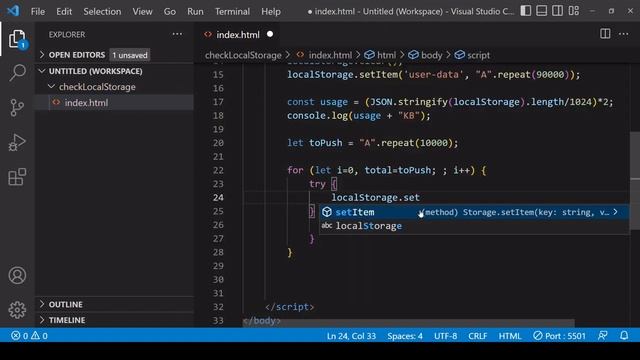Image resolution: width=640 pixels, height=360 pixels.
Task: Click unsaved dot on index.html tab
Action: coord(270,34)
